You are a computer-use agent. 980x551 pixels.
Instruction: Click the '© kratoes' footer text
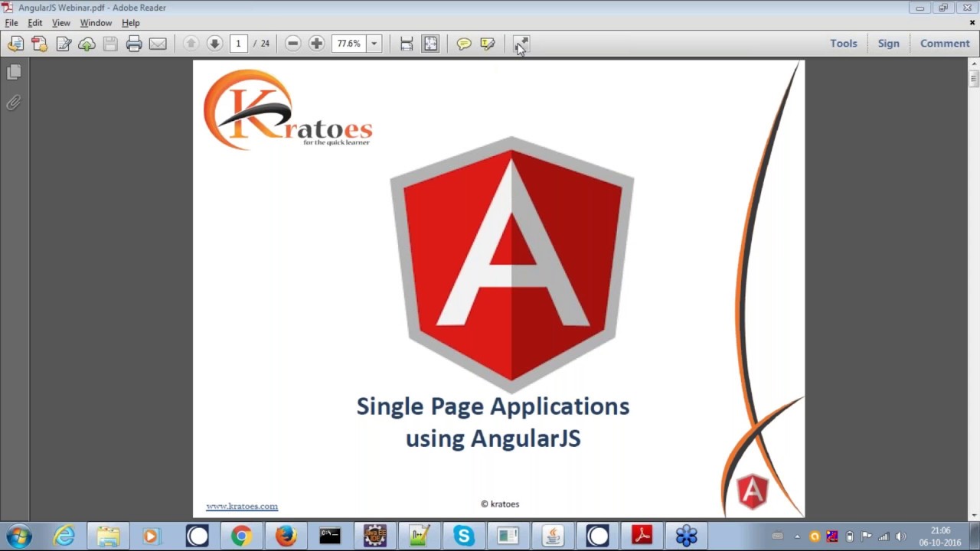[500, 504]
